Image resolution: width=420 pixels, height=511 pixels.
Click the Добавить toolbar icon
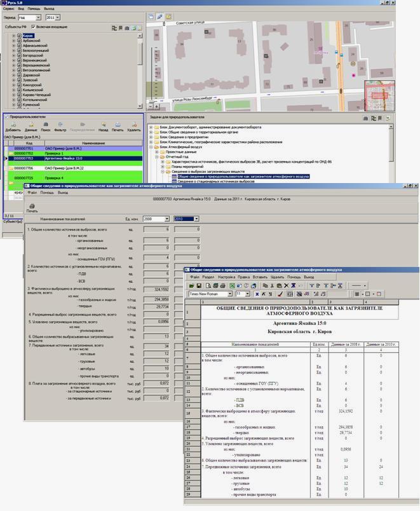13,126
